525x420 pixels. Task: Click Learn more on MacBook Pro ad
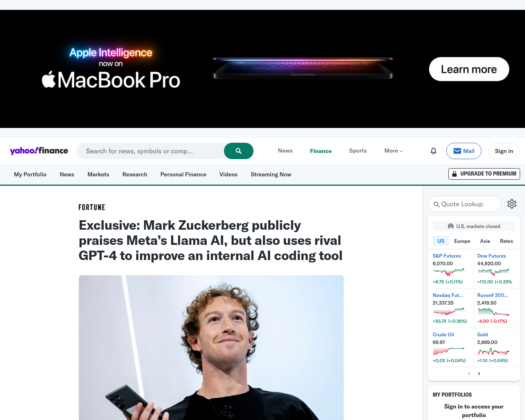(x=469, y=69)
